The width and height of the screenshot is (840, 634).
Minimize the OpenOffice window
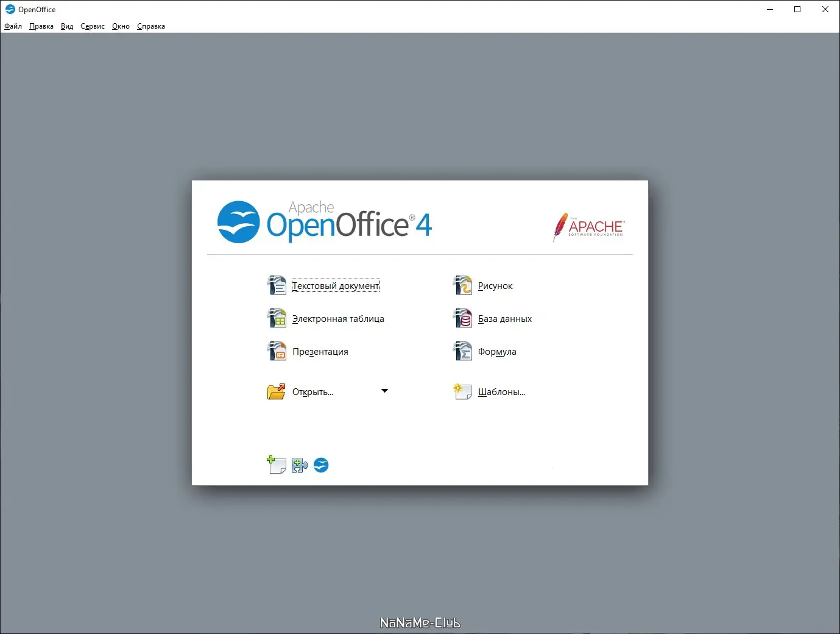point(770,9)
